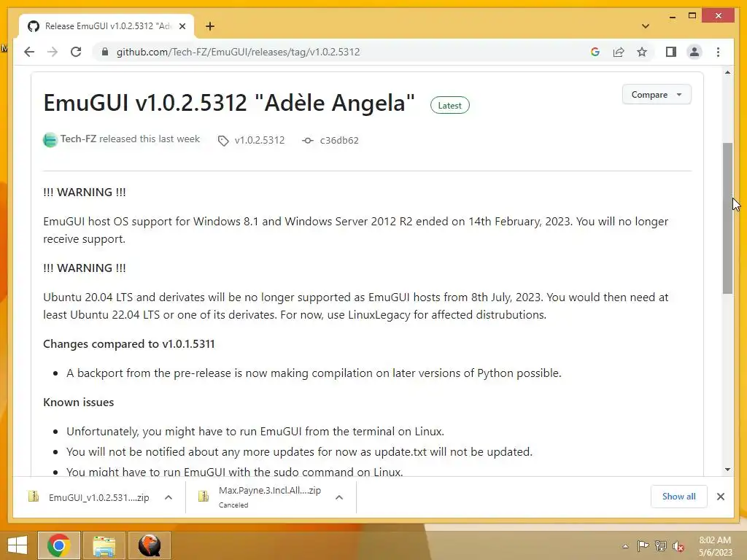747x560 pixels.
Task: Close the downloads bar
Action: pyautogui.click(x=720, y=497)
